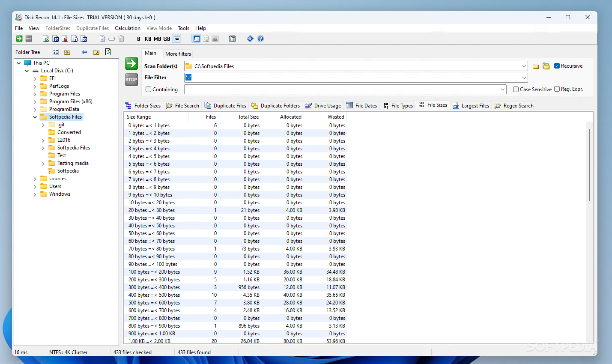Select the '400 bytes =< 500 bytes' row
The height and width of the screenshot is (364, 612).
(x=235, y=295)
